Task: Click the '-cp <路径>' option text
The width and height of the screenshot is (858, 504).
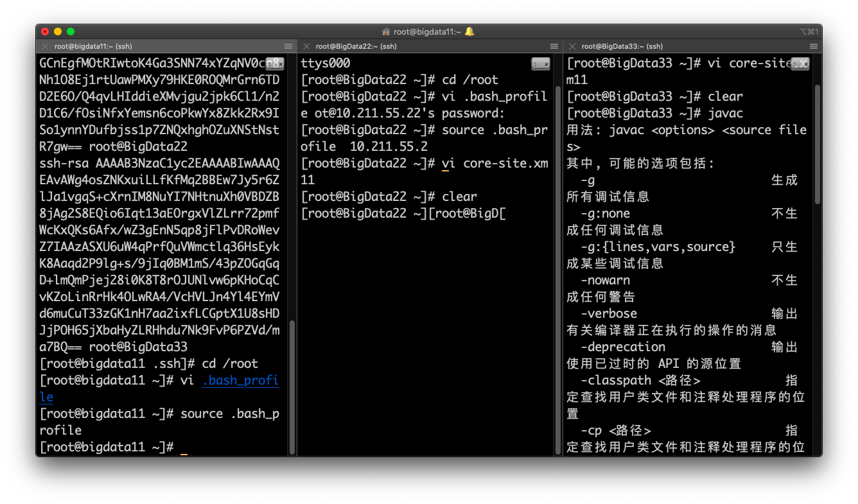Action: tap(616, 430)
